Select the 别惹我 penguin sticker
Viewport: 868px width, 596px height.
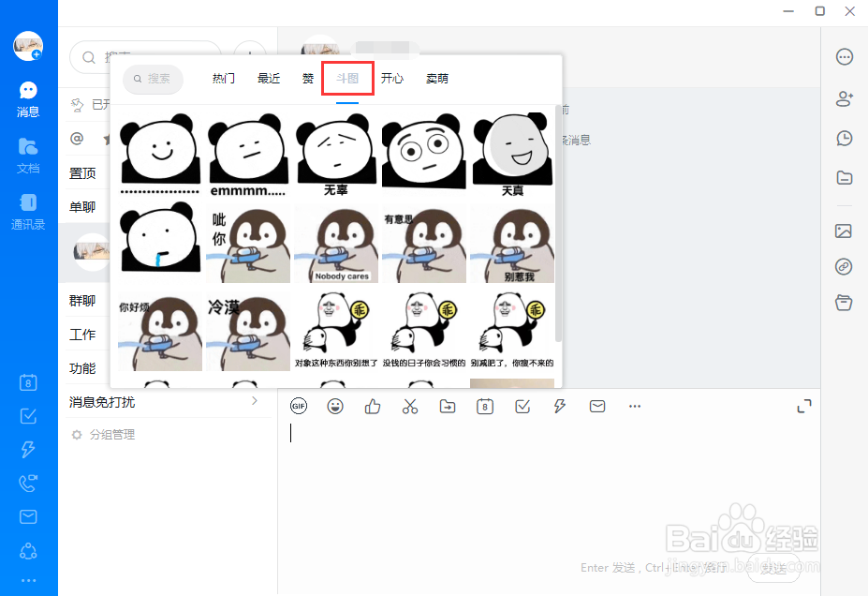click(x=512, y=243)
